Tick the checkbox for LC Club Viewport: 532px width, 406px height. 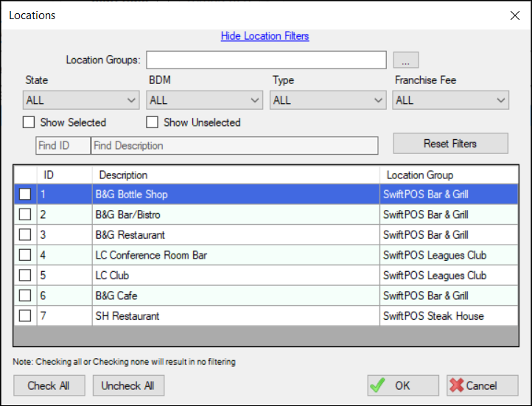pyautogui.click(x=25, y=276)
